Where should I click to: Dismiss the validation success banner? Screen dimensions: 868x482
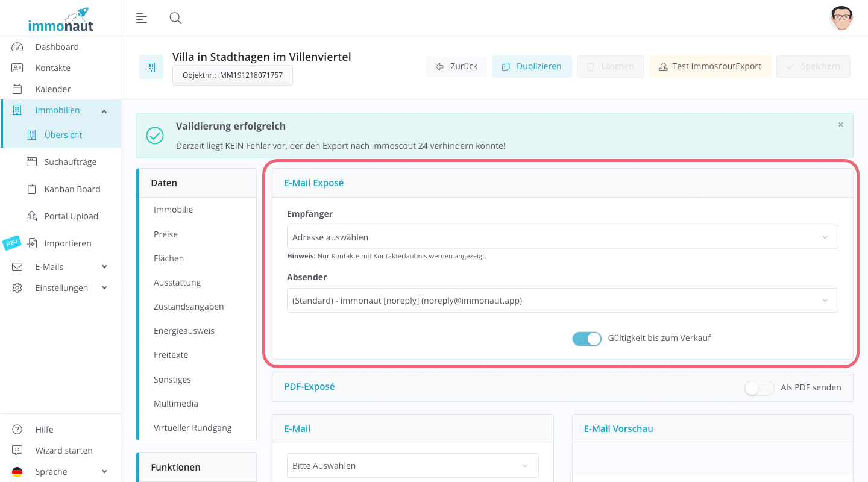(x=840, y=125)
